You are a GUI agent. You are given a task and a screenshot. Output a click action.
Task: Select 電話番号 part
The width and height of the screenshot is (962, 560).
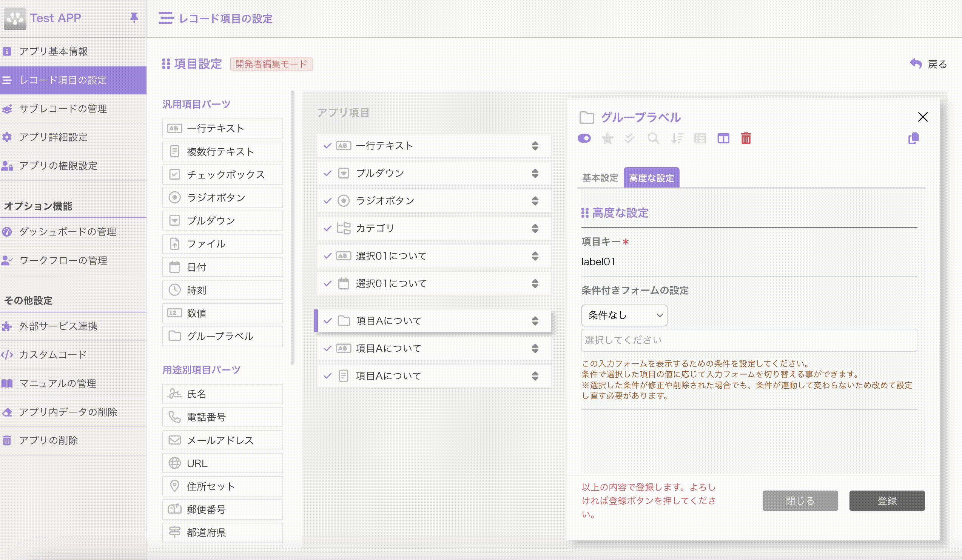222,417
